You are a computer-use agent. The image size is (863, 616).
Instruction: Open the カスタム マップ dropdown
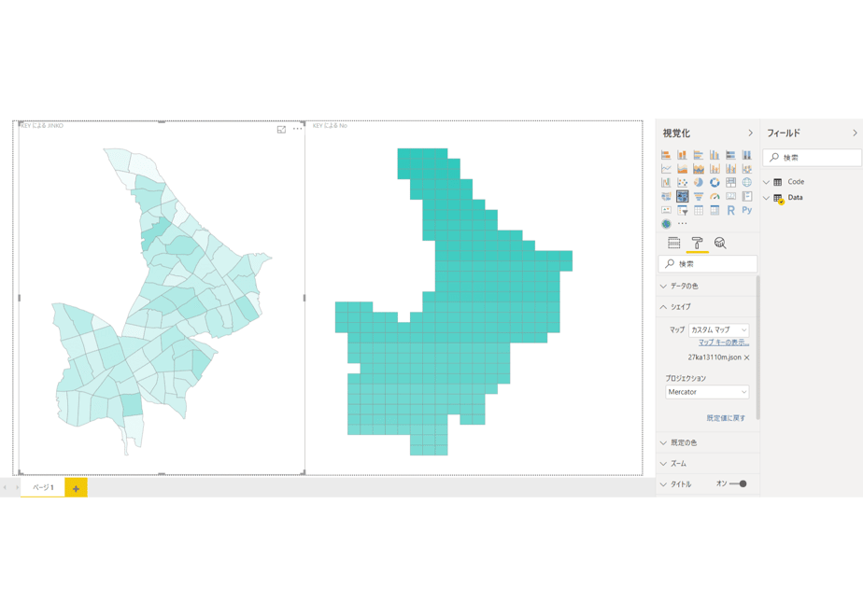click(719, 330)
